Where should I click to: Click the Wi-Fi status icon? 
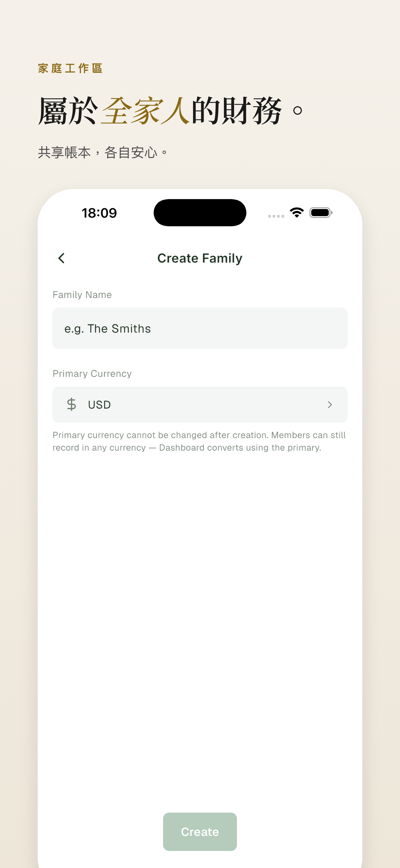pyautogui.click(x=296, y=213)
